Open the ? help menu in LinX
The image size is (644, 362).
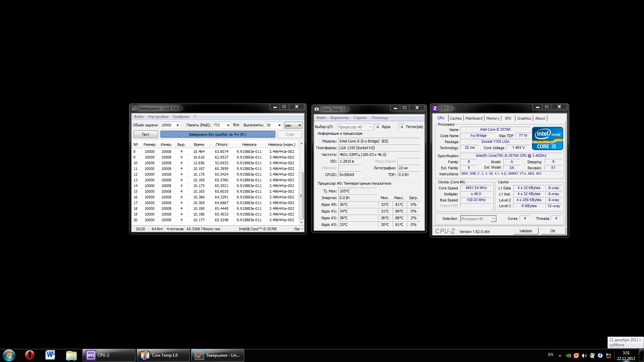click(195, 117)
